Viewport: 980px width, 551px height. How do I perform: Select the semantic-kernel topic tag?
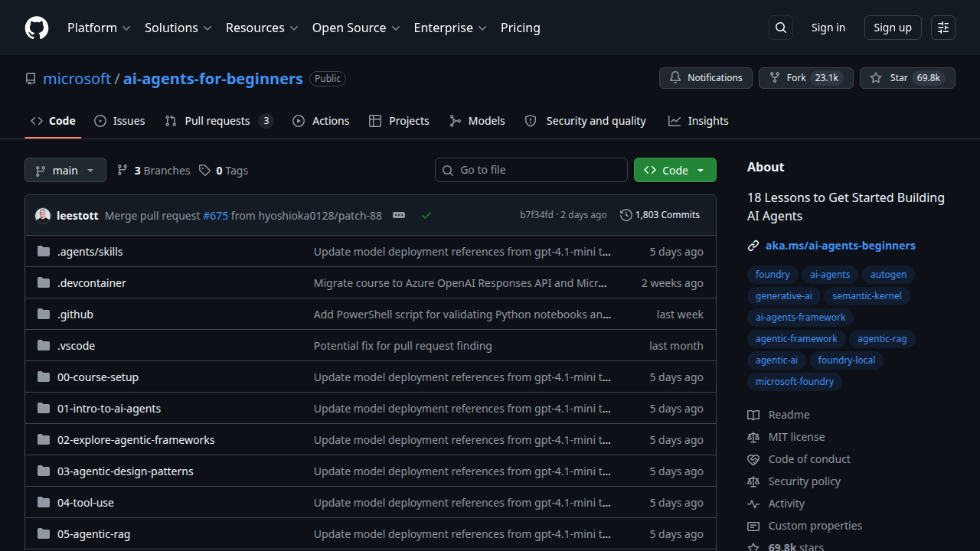867,296
